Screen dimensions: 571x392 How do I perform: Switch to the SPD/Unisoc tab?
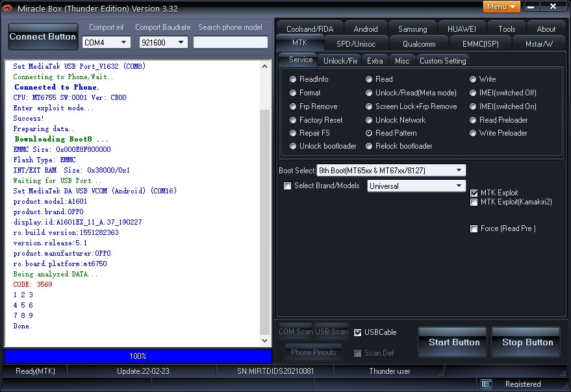(356, 44)
